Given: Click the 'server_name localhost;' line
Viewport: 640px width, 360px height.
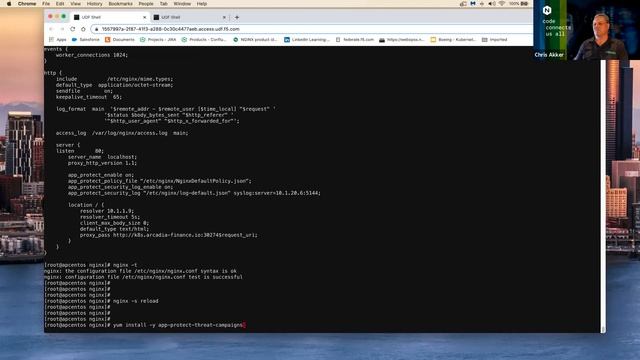Looking at the screenshot, I should pos(102,157).
